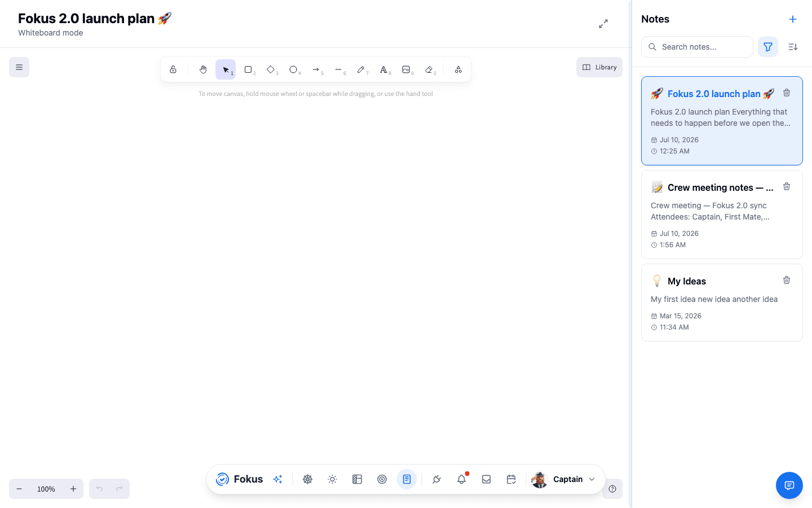Choose the ellipse shape tool
The image size is (812, 508).
click(293, 69)
